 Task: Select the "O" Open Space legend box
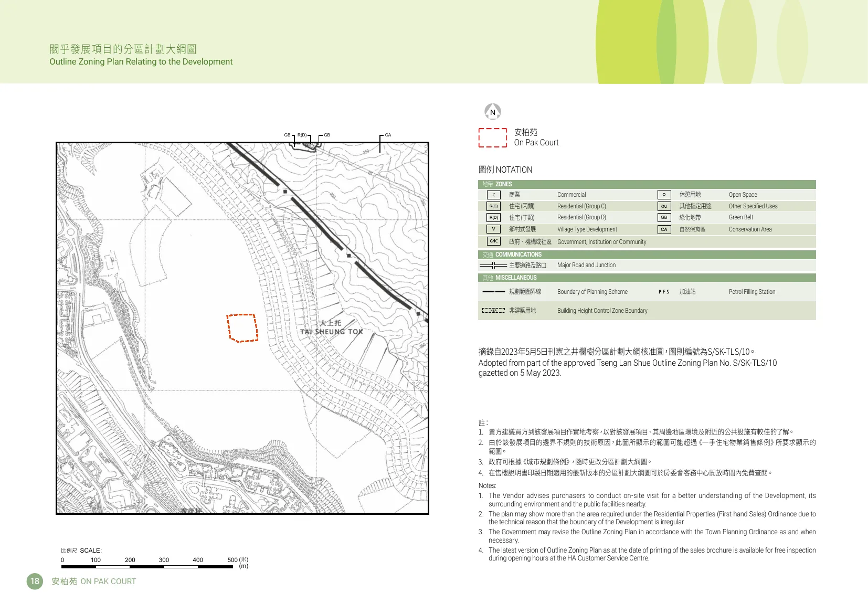664,195
